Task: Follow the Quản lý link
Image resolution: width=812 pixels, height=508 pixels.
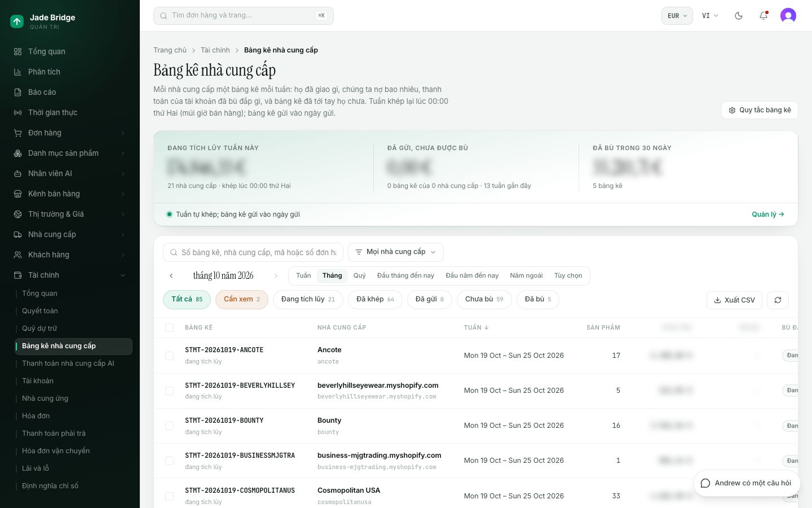Action: 768,214
